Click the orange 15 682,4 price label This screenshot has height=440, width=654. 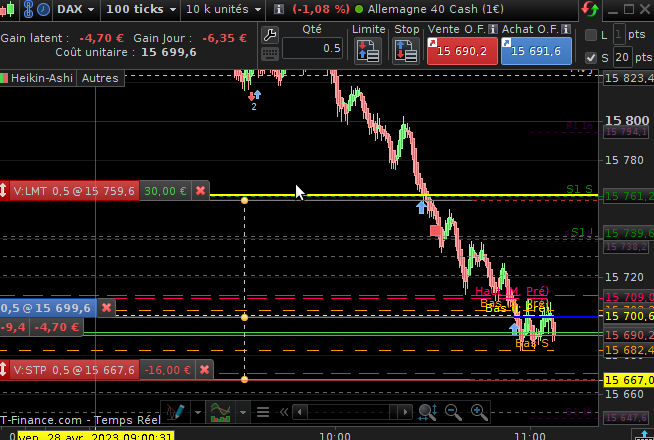click(629, 350)
